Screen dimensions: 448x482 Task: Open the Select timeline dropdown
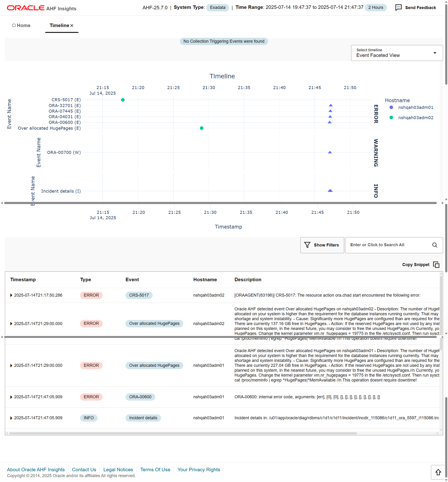click(x=397, y=53)
